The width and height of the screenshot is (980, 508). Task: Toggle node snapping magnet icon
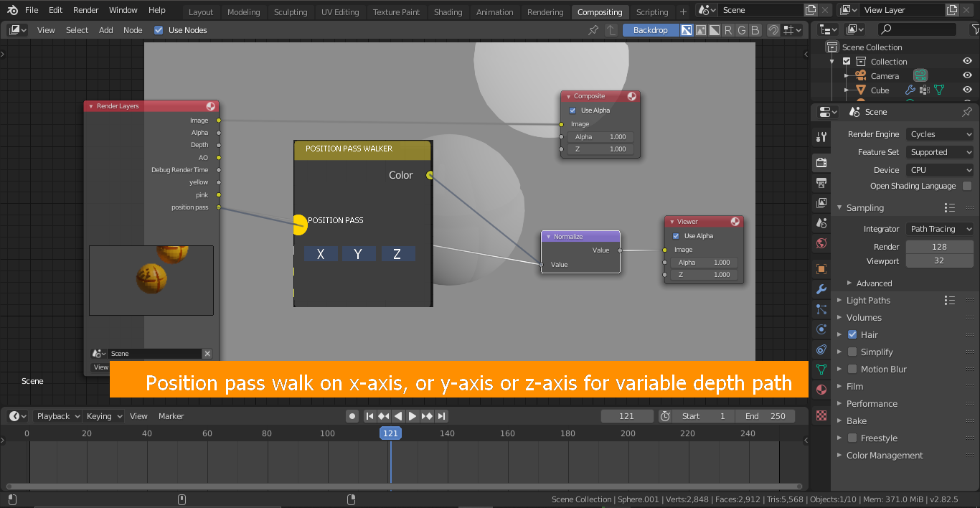point(773,30)
